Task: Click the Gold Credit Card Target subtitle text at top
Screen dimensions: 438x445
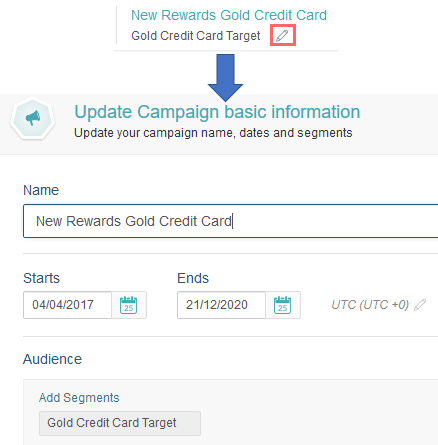Action: 196,36
